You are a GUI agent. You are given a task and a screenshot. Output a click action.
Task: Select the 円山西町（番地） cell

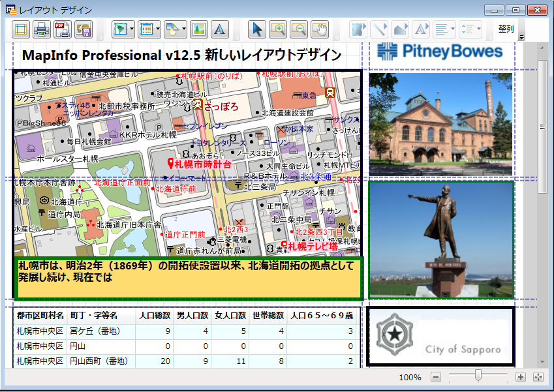pos(101,361)
